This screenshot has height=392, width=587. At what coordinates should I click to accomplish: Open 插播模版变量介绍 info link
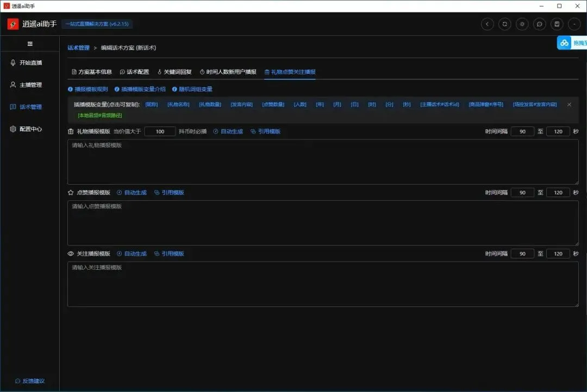tap(140, 89)
